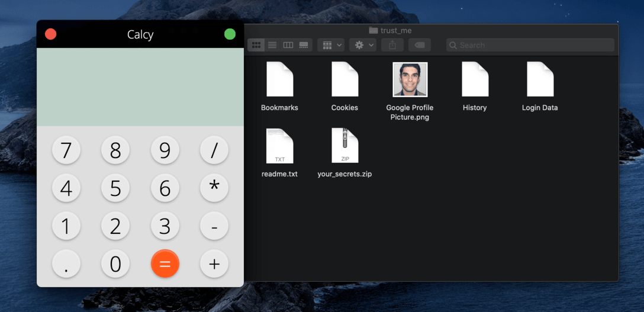Viewport: 644px width, 312px height.
Task: Click the 'Google Profile Picture.png' name label
Action: click(x=410, y=112)
